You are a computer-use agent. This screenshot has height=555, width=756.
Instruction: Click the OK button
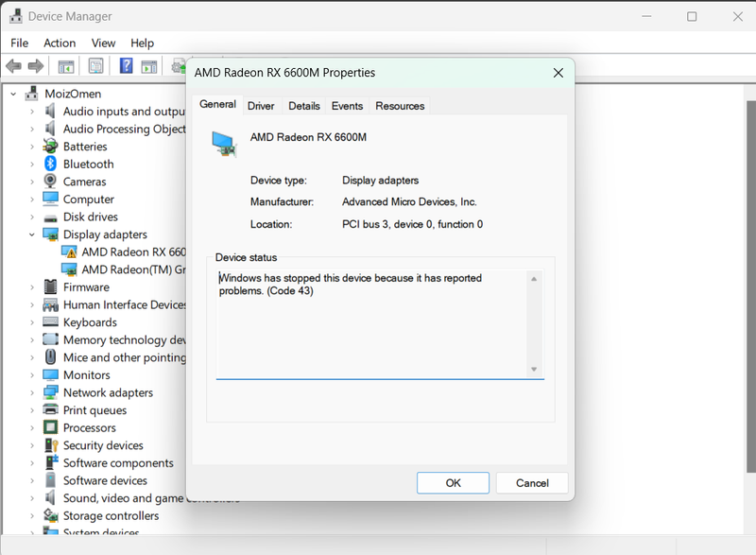[x=453, y=483]
